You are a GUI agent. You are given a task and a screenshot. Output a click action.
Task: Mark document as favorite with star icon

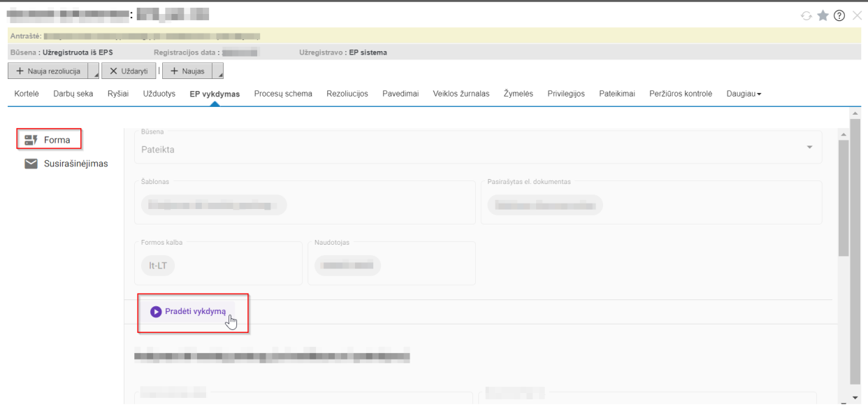[x=823, y=15]
